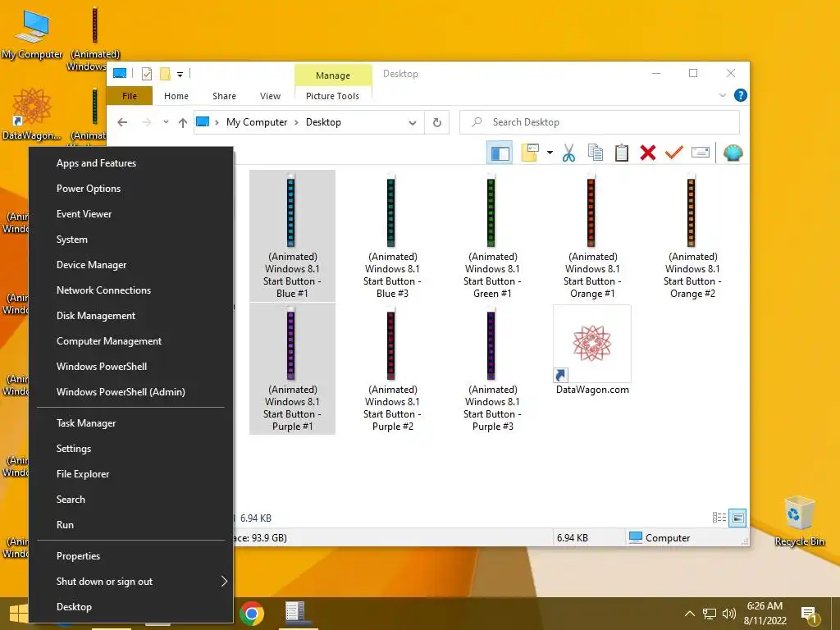
Task: Click the folder options toolbar icon
Action: coord(530,153)
